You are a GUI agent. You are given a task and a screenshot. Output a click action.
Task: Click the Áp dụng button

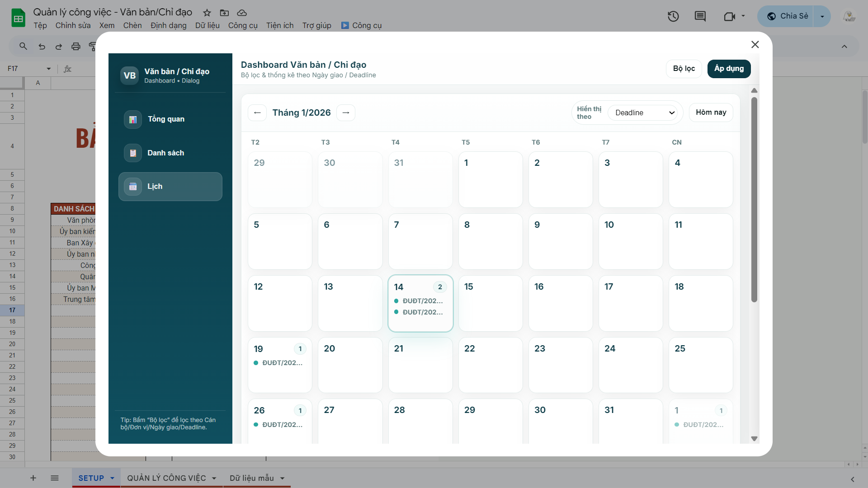tap(729, 69)
